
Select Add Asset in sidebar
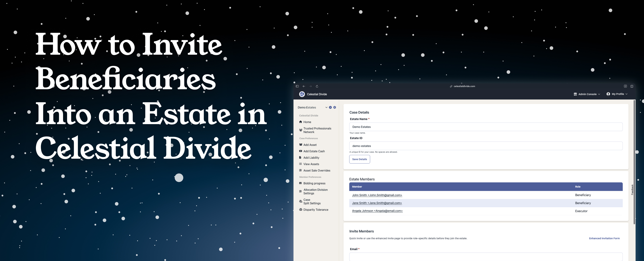[x=310, y=145]
